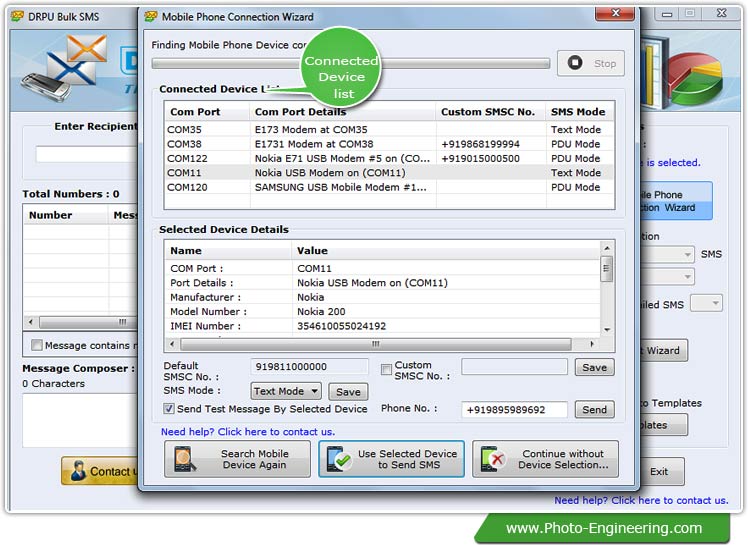Image resolution: width=748 pixels, height=545 pixels.
Task: Click the +919015000500 SMSC cell
Action: [480, 158]
